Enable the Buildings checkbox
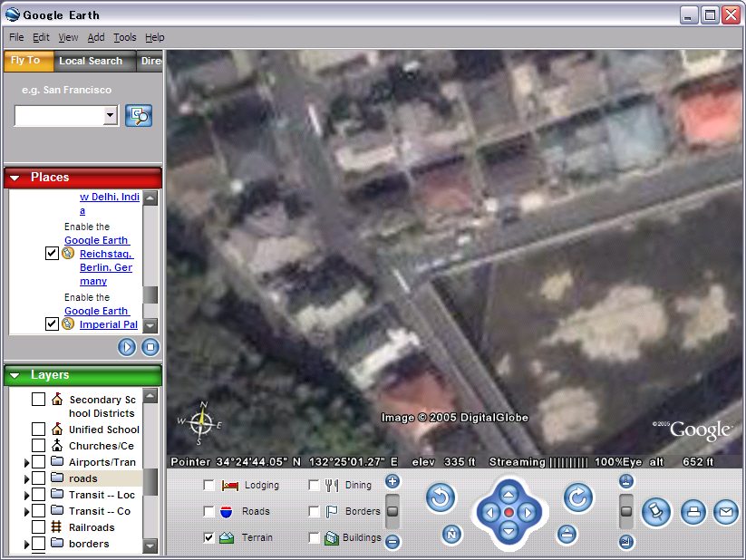This screenshot has height=560, width=746. 315,538
